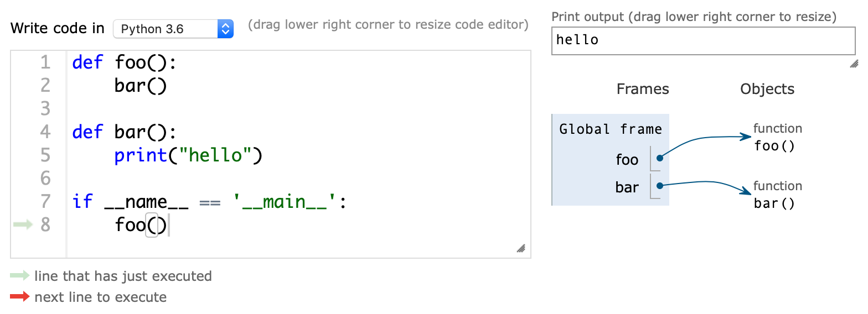Click line number 1 in the gutter
Viewport: 868px width, 314px height.
coord(45,62)
